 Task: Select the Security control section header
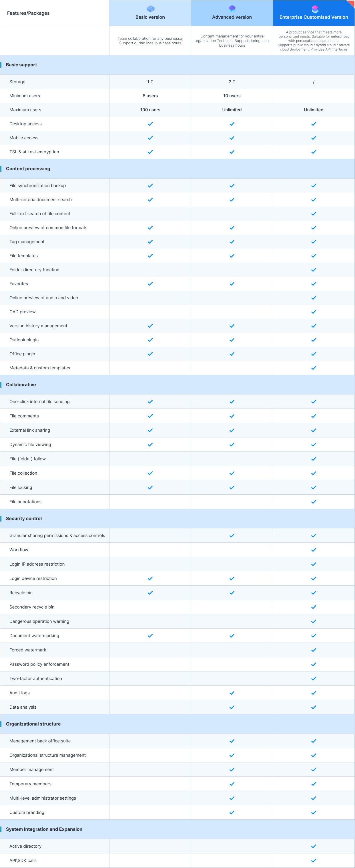pos(24,519)
